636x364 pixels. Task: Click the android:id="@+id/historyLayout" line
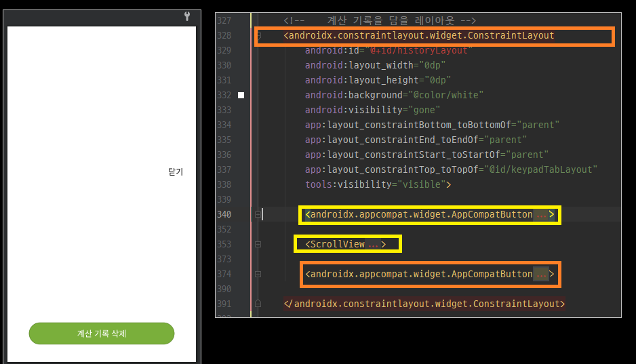click(x=389, y=50)
